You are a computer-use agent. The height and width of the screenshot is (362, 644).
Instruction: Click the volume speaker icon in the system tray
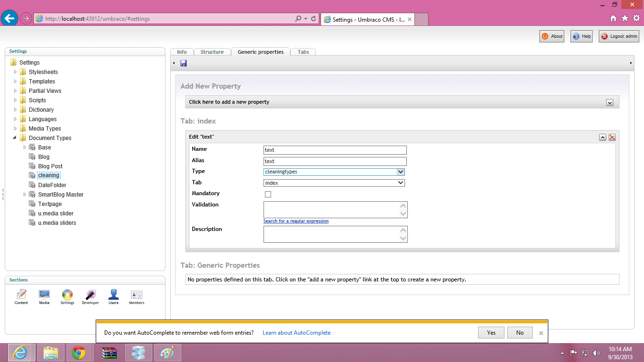[596, 353]
